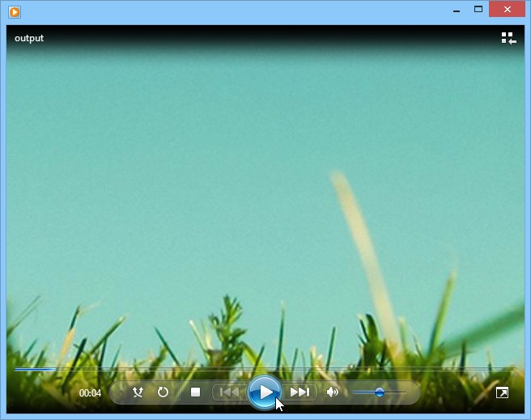Click the 00:04 elapsed time display
531x420 pixels.
[x=90, y=393]
